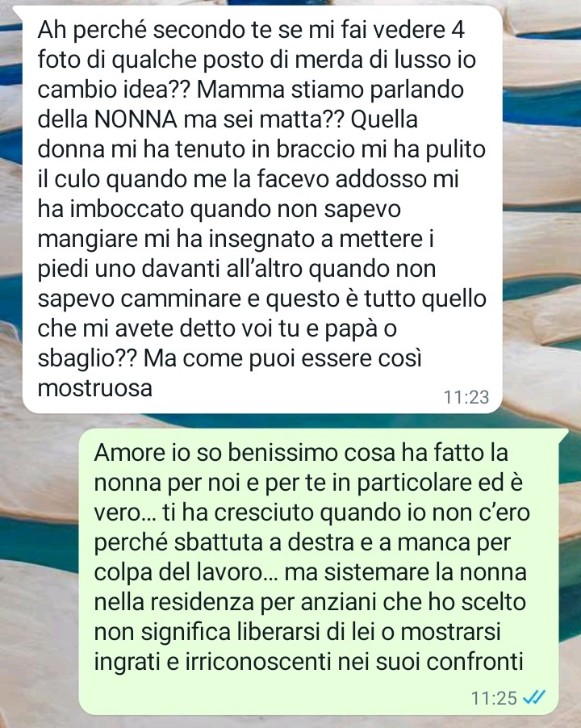Click the text 'sbaglio??' in received message
581x728 pixels.
click(x=87, y=358)
